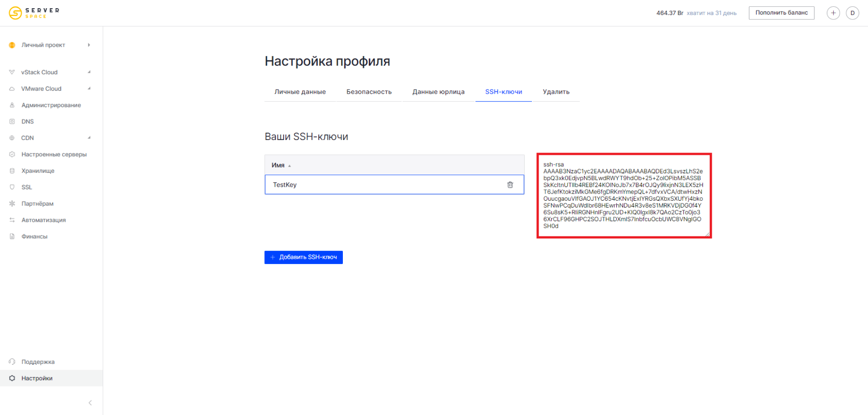This screenshot has width=868, height=415.
Task: Go to the Хранилище section label
Action: click(x=38, y=171)
